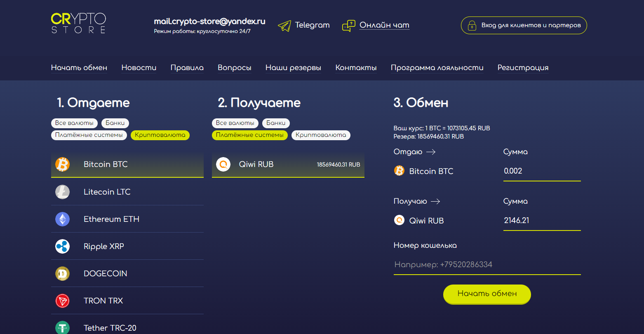Click the Qiwi icon in exchange form
644x334 pixels.
pyautogui.click(x=400, y=220)
